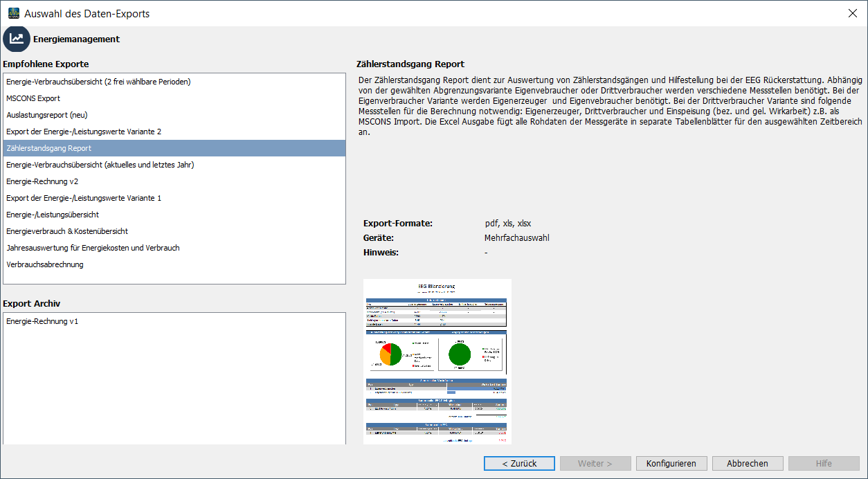This screenshot has height=479, width=868.
Task: Select the highlighted Zählerstandsgang Report item
Action: pyautogui.click(x=49, y=148)
